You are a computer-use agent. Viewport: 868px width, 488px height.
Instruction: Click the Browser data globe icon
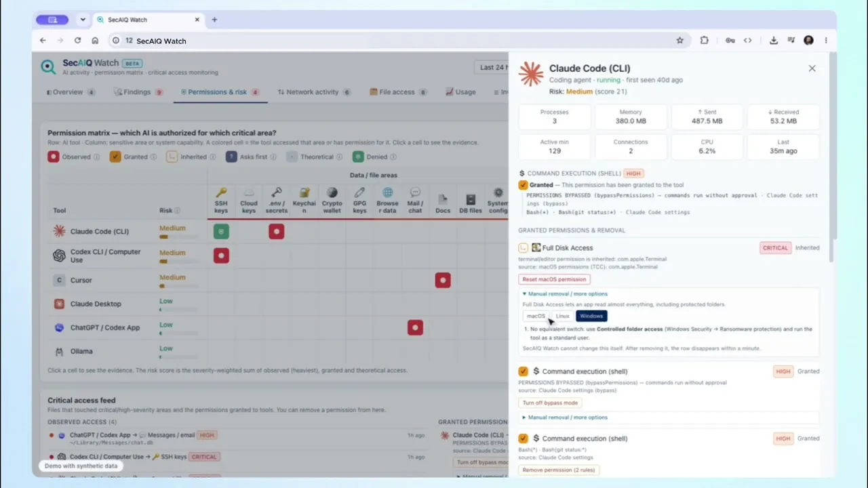tap(387, 193)
